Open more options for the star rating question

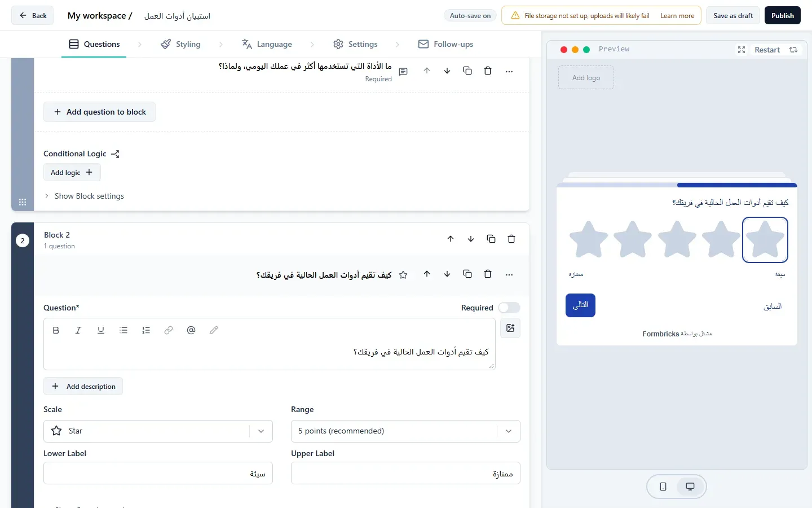pos(509,274)
